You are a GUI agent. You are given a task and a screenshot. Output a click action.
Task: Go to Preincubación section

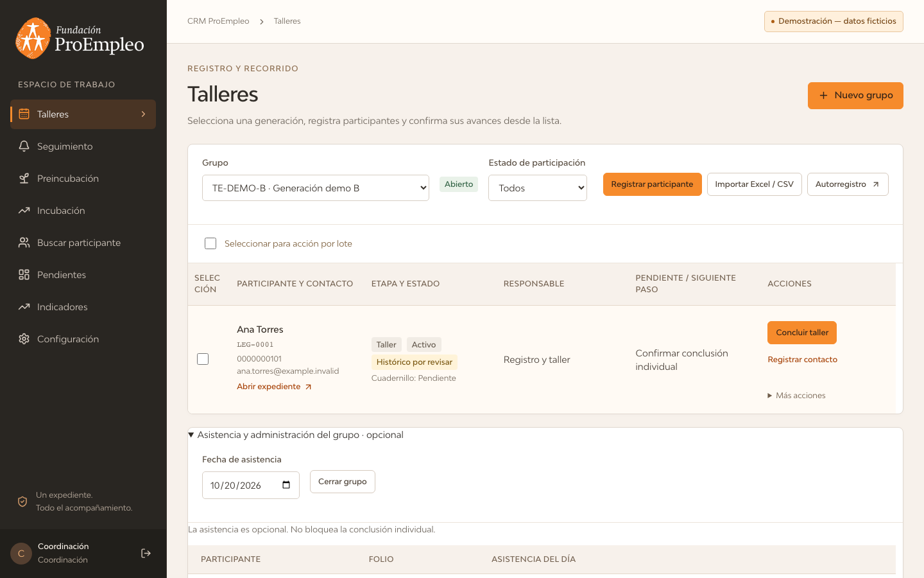(x=83, y=179)
